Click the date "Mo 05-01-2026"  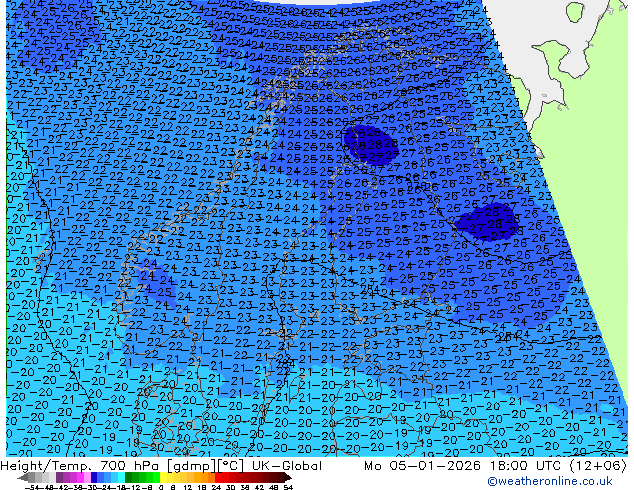tap(423, 466)
